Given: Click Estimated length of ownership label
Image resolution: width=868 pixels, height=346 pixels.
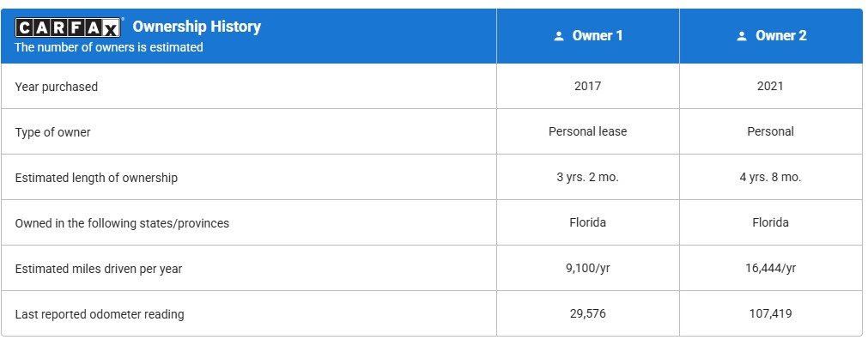Looking at the screenshot, I should pyautogui.click(x=96, y=178).
